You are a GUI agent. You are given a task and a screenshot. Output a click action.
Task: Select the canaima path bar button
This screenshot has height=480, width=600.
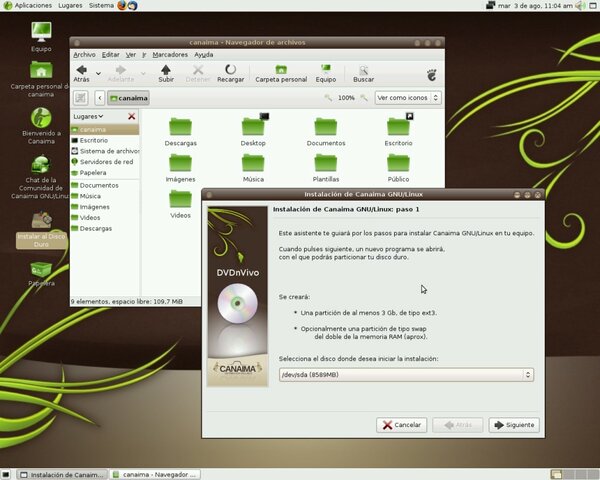click(128, 98)
